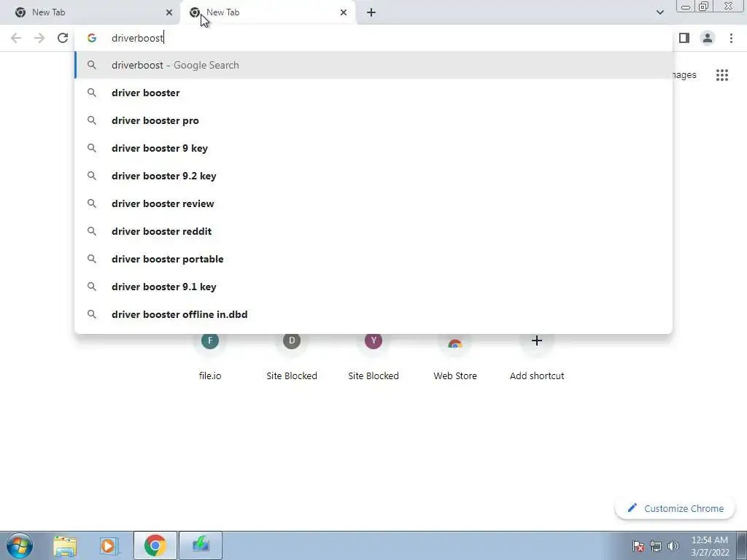Click the Images link
The width and height of the screenshot is (747, 560).
[x=684, y=75]
